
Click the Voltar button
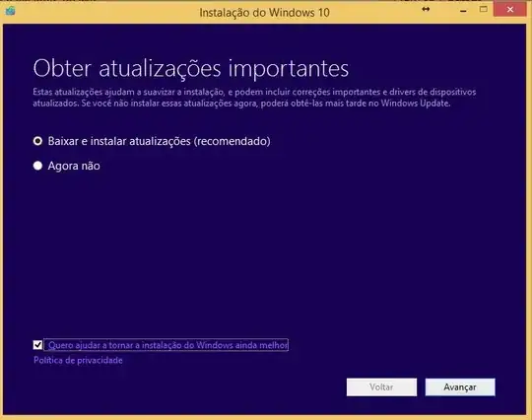point(381,387)
